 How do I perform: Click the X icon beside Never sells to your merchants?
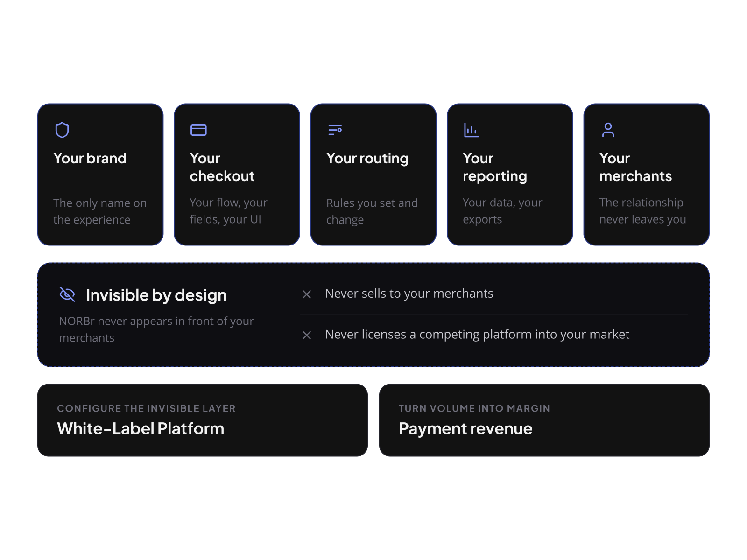[x=307, y=294]
